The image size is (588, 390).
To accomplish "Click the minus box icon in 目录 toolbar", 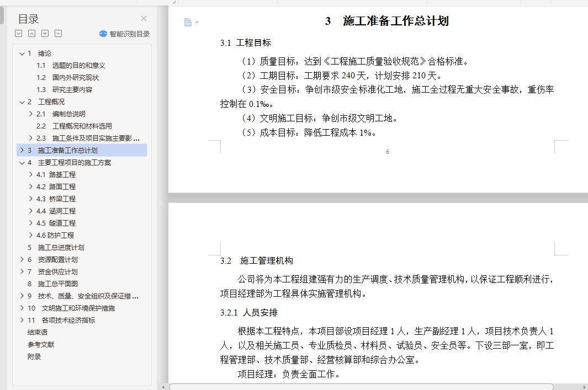I will (x=58, y=33).
